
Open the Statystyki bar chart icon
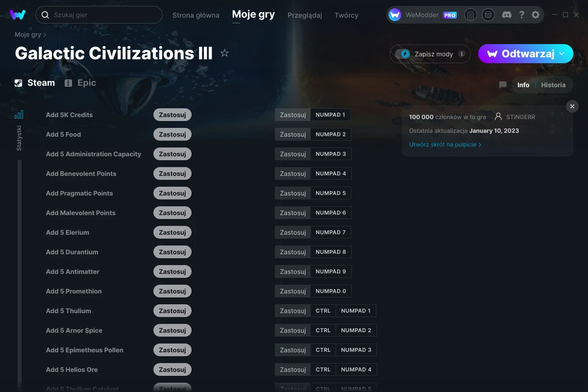(x=19, y=115)
